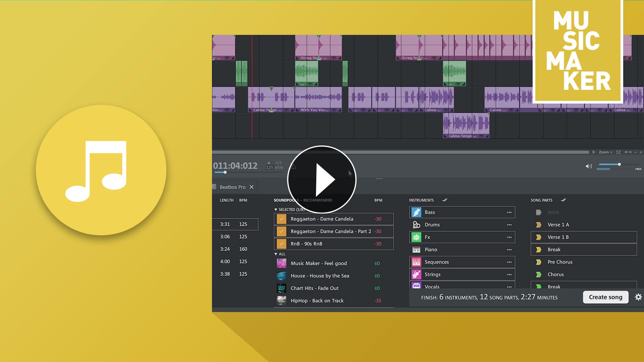Expand the SELECTED soundpools section

pos(275,208)
